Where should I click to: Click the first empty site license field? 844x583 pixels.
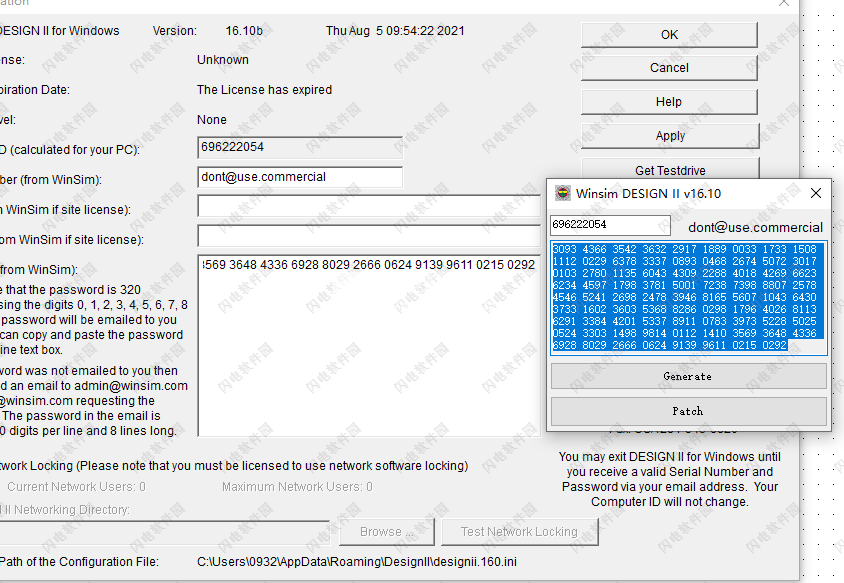tap(369, 206)
